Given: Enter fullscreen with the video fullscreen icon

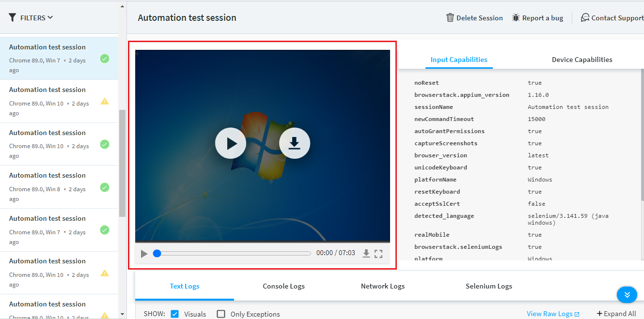Looking at the screenshot, I should [378, 253].
